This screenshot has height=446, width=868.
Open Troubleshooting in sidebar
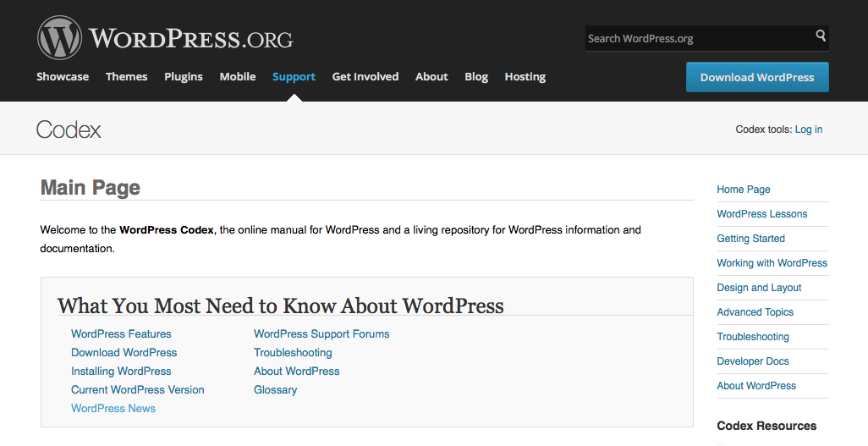pos(753,337)
